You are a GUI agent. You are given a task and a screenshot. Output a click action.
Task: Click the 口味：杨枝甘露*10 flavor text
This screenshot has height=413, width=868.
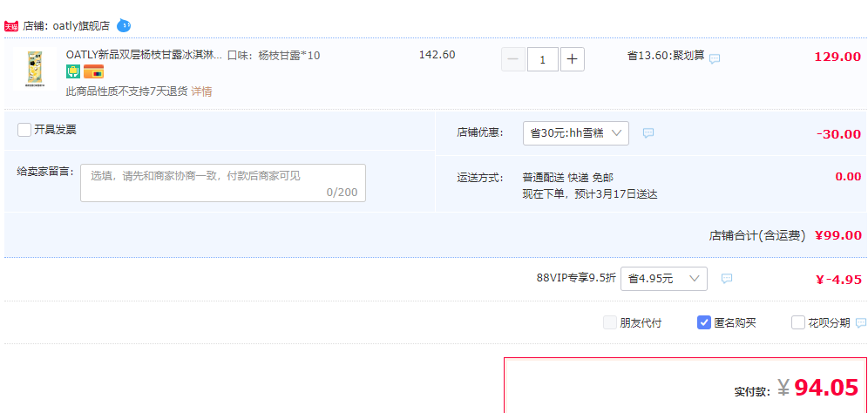pos(274,56)
